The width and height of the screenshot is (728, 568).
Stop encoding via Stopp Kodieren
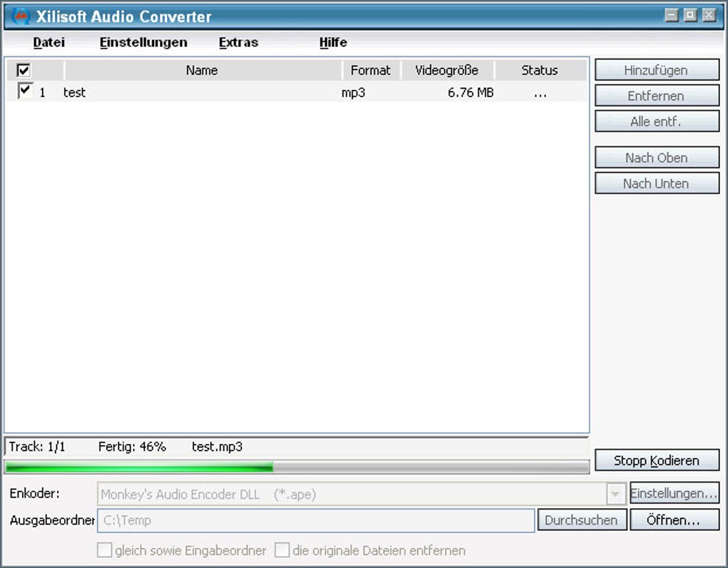(658, 460)
